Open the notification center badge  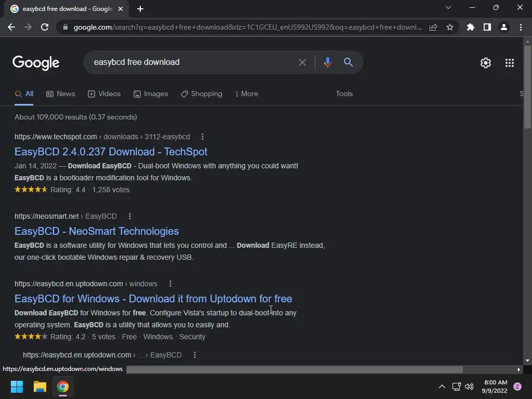517,387
